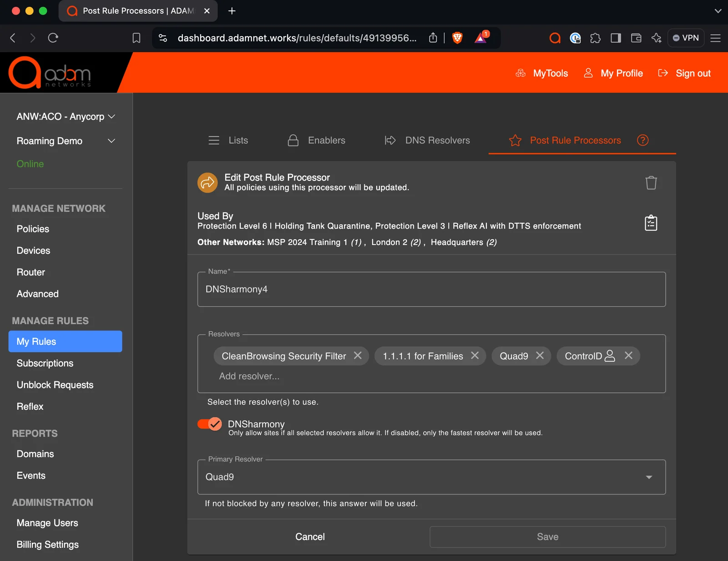This screenshot has width=728, height=561.
Task: Click the DNS Resolvers arrow icon
Action: tap(390, 140)
